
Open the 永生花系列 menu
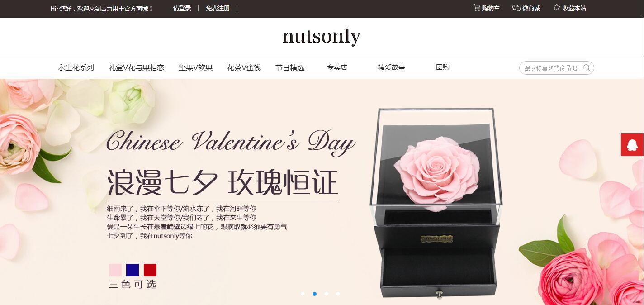pos(76,67)
